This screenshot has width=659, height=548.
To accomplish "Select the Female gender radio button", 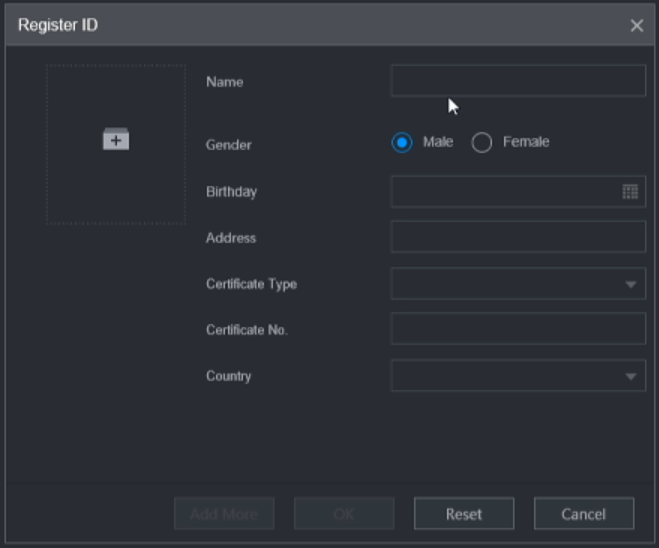I will pos(482,143).
